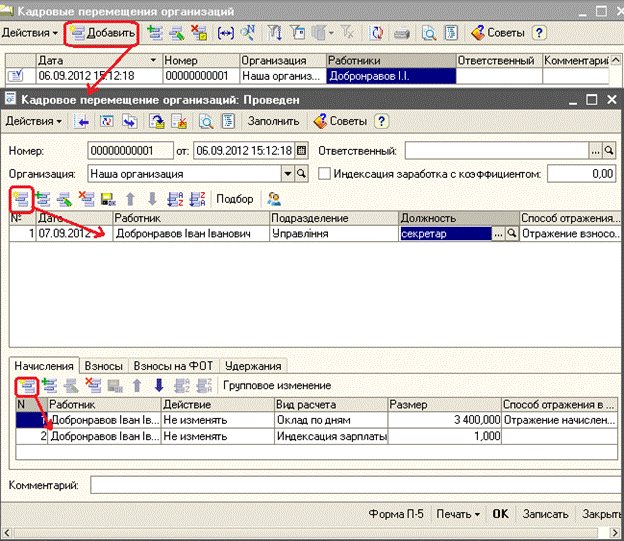Click the coefficient field showing 0,00

point(581,174)
